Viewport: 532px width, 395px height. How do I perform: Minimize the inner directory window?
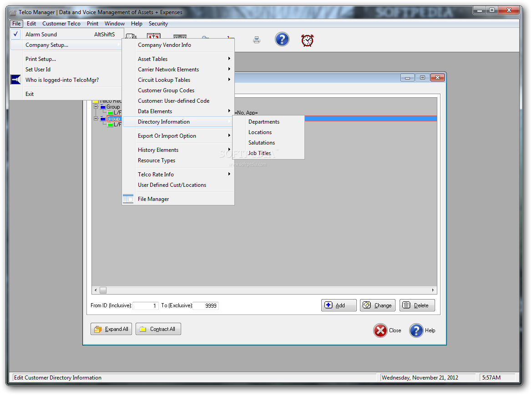pos(407,78)
